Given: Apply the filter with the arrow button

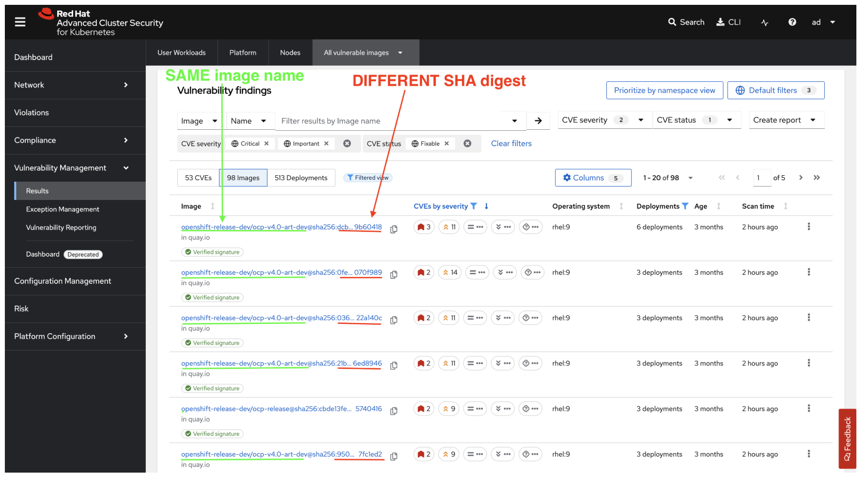Looking at the screenshot, I should 538,121.
